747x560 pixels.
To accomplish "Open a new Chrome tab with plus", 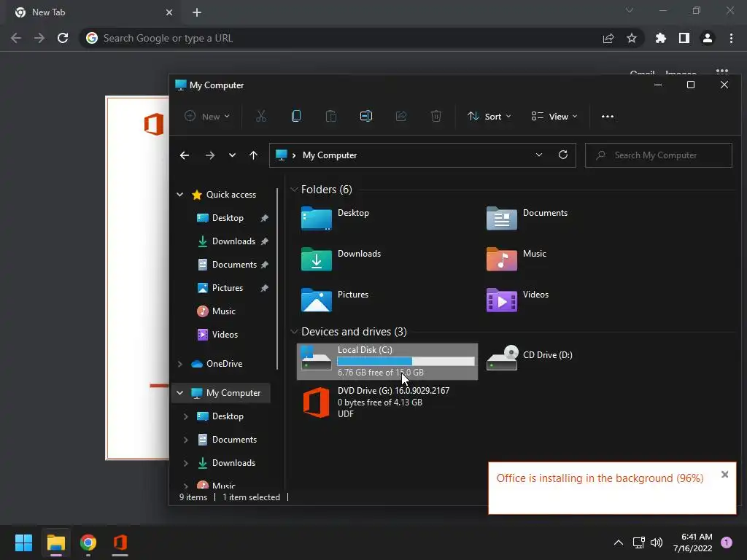I will tap(197, 12).
